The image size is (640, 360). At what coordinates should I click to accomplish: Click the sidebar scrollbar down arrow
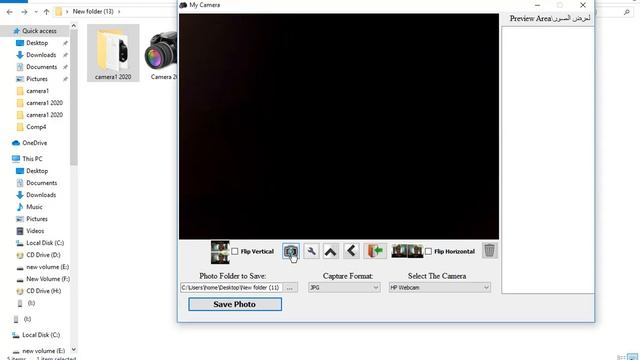(73, 349)
